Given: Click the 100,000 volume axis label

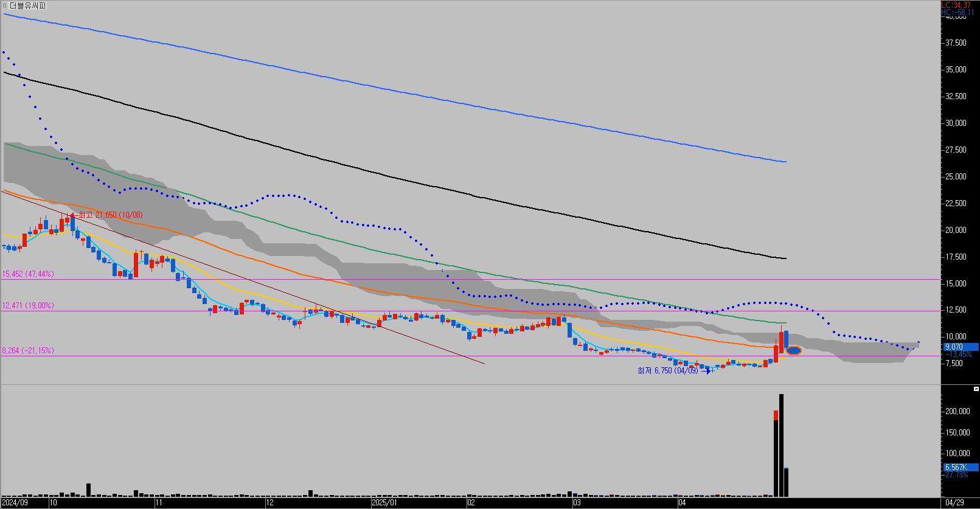Looking at the screenshot, I should coord(959,454).
